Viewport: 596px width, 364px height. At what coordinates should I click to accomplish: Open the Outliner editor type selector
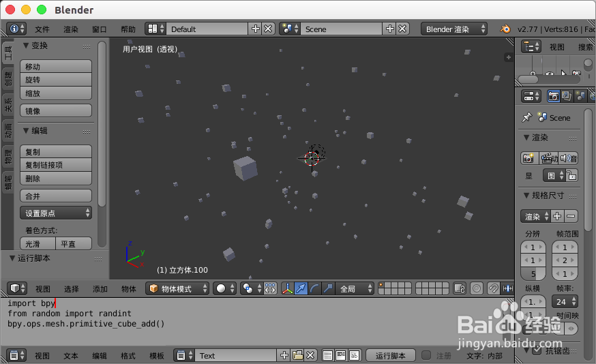[531, 47]
